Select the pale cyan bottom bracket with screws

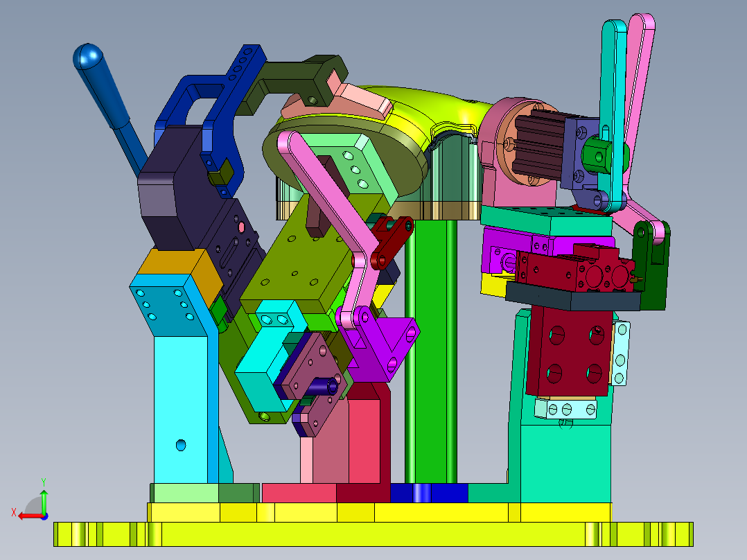(x=567, y=408)
